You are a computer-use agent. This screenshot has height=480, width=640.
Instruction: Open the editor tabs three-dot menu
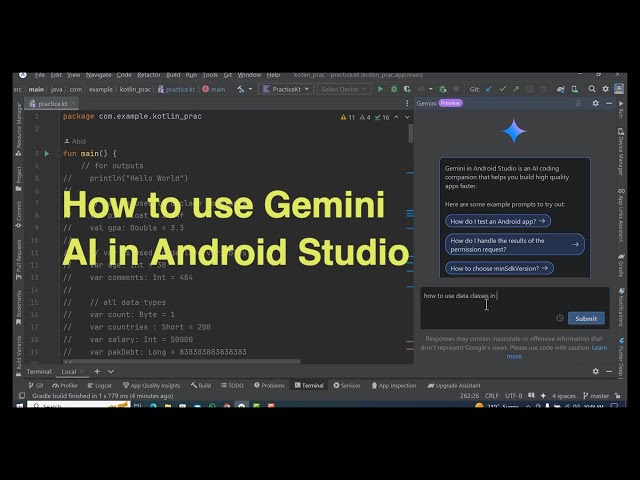coord(407,103)
